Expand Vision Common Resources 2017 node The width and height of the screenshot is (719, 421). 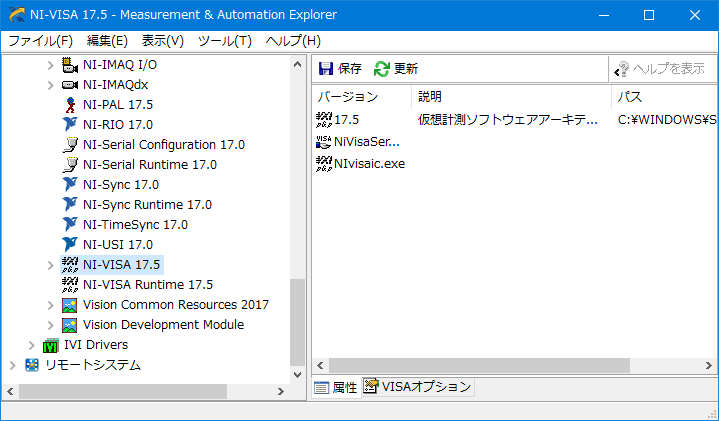(x=50, y=305)
